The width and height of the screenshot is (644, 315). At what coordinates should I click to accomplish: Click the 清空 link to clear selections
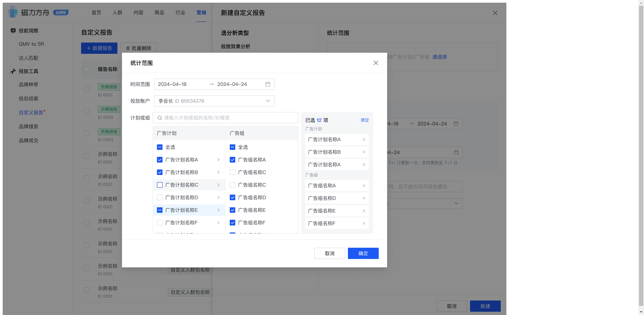click(x=364, y=120)
